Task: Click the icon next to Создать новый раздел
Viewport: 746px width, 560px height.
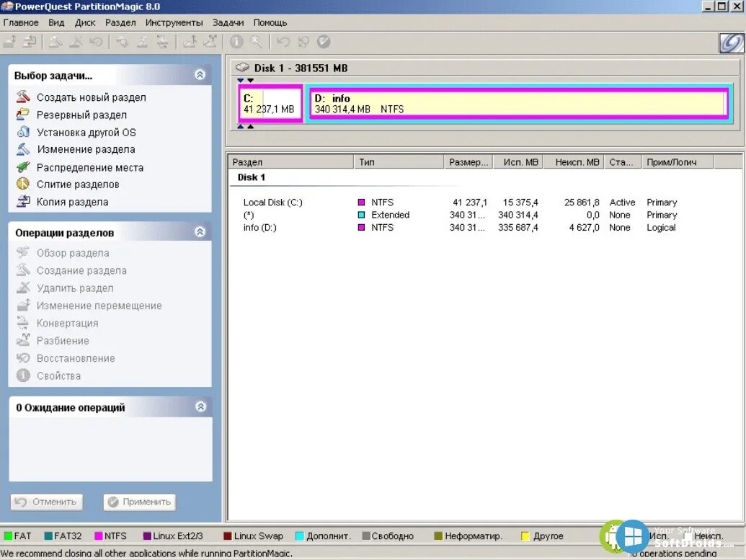Action: (x=23, y=97)
